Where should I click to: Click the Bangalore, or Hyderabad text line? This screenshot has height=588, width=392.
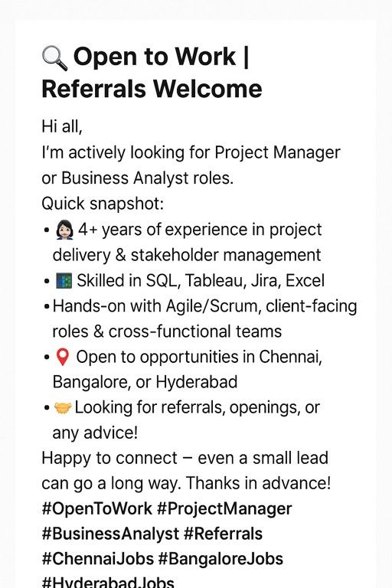coord(145,382)
